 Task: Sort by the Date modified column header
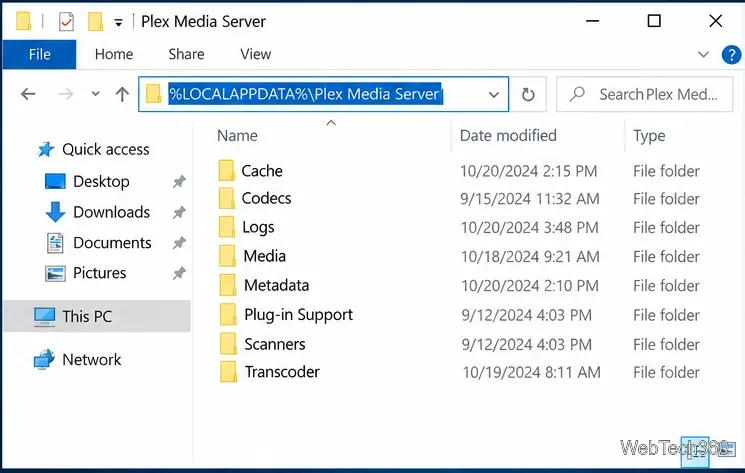508,136
